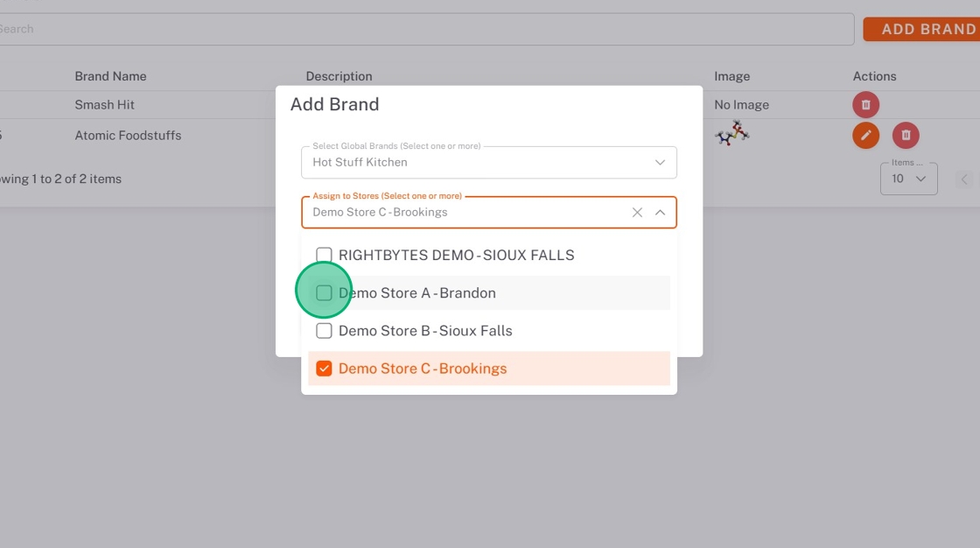
Task: Check RIGHTBYTES DEMO - SIOUX FALLS checkbox
Action: (324, 256)
